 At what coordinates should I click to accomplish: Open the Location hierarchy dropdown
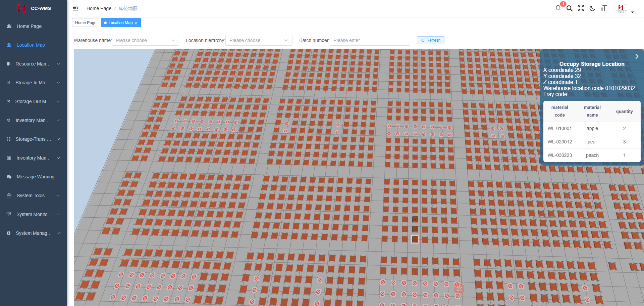click(x=259, y=40)
